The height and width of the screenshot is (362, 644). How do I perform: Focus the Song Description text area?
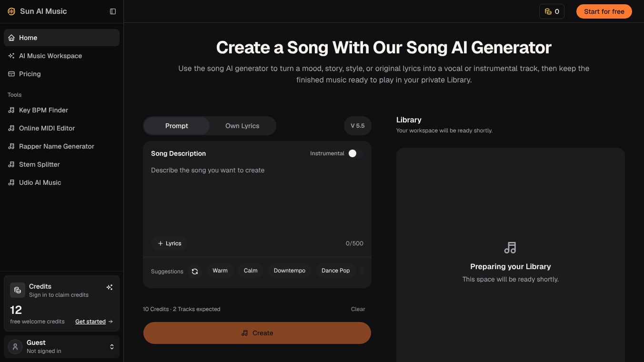pos(257,198)
